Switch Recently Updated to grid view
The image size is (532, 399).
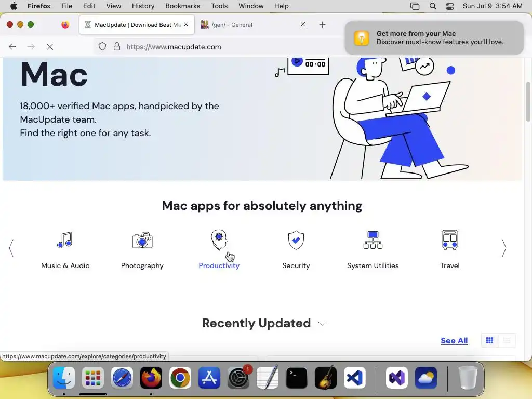(489, 340)
